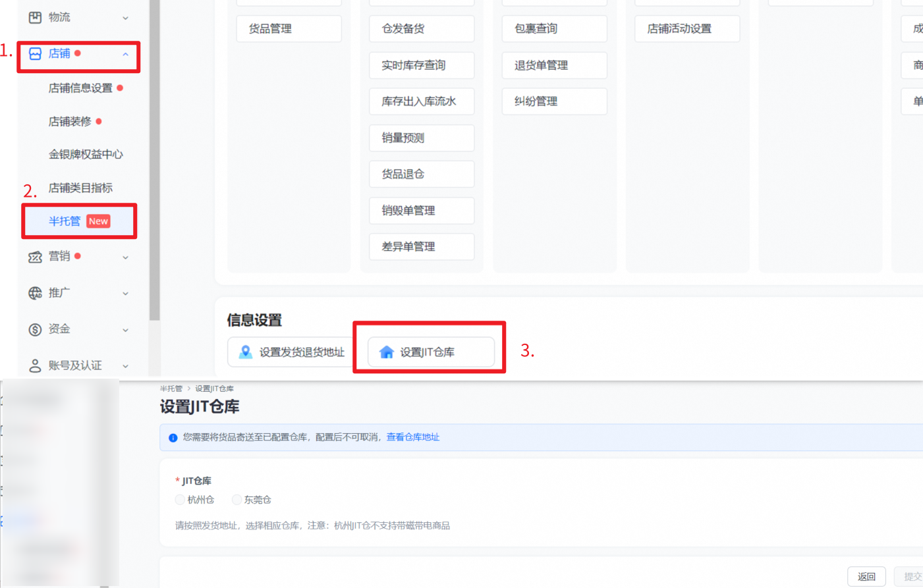This screenshot has height=588, width=923.
Task: Click the 推广 globe icon in sidebar
Action: pyautogui.click(x=35, y=293)
